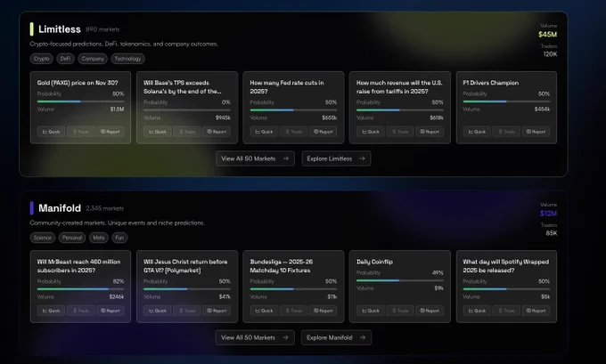Open the How many Fed rate cuts market

[x=287, y=87]
